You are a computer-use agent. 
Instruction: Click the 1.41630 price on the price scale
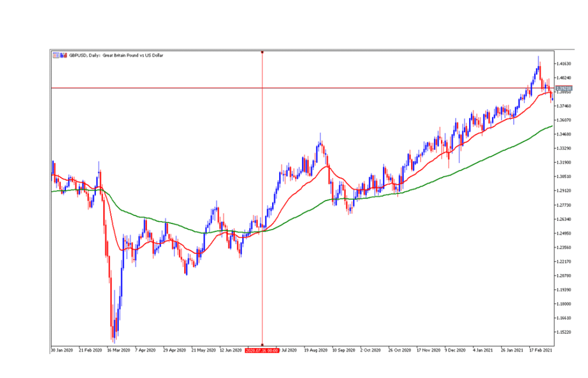pos(564,63)
